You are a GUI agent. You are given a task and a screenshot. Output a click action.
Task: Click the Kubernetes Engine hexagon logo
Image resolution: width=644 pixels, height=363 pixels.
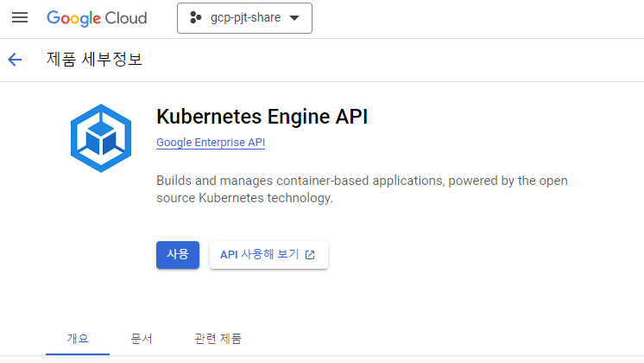101,138
